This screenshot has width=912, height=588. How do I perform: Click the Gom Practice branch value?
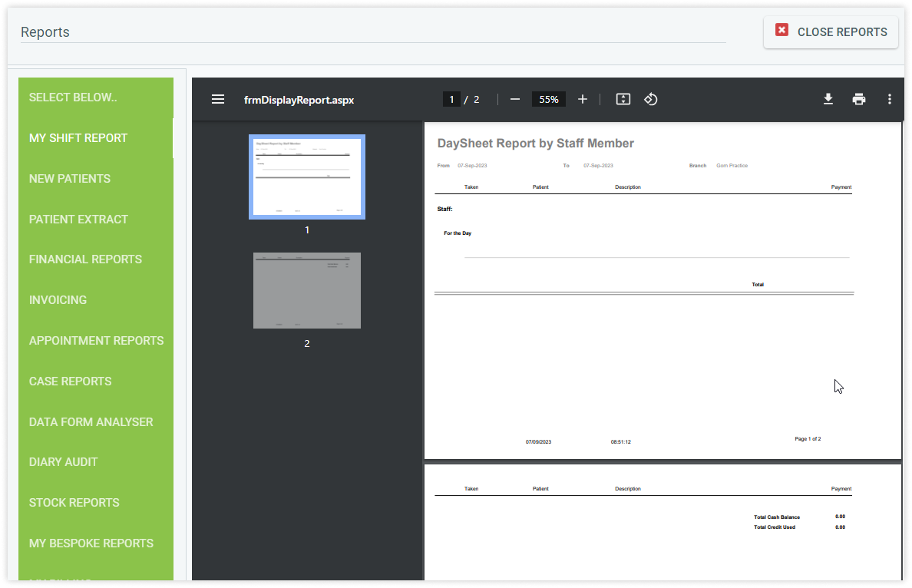[732, 166]
